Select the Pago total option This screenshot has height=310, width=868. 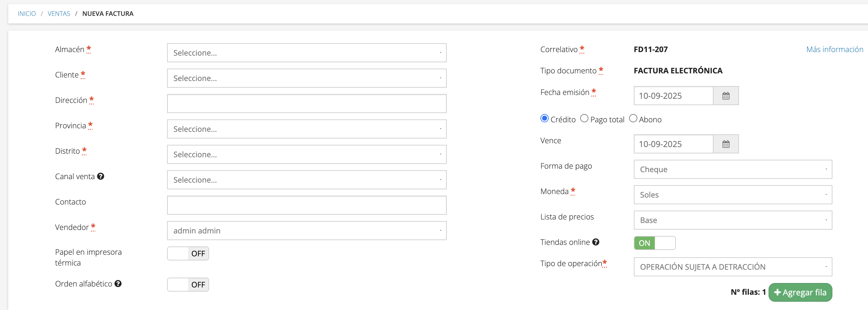tap(584, 118)
